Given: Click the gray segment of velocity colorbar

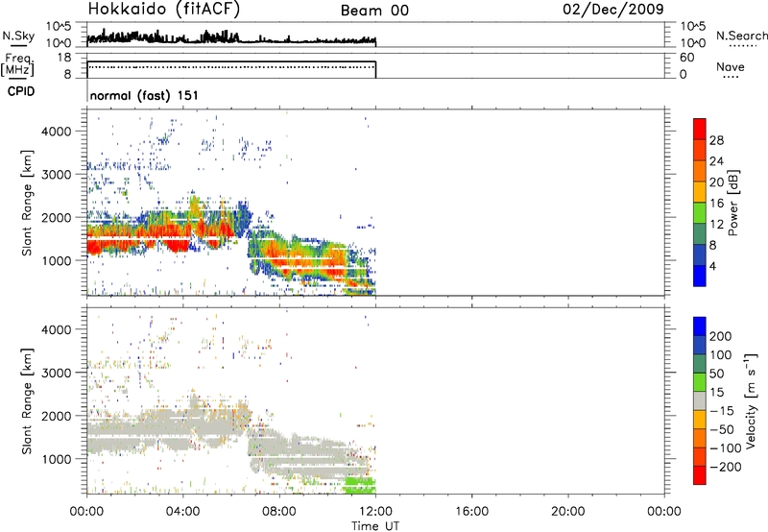Looking at the screenshot, I should pos(700,400).
